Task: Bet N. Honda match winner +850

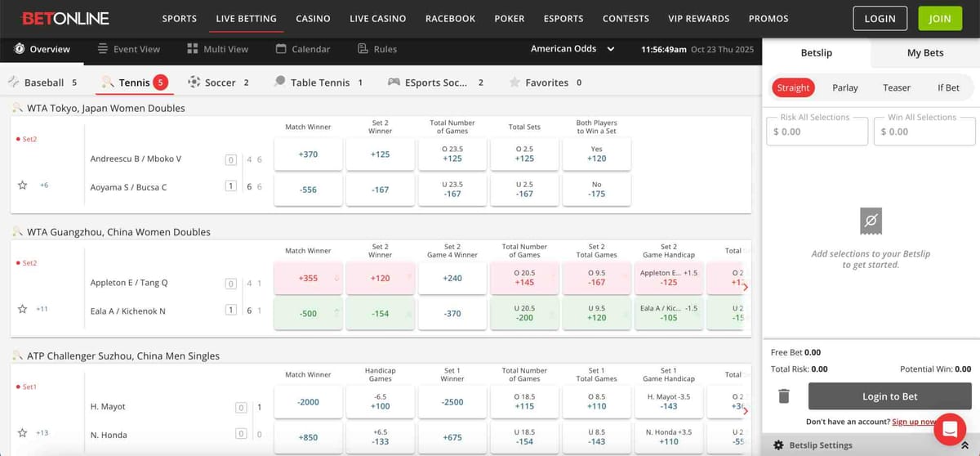Action: [x=308, y=437]
